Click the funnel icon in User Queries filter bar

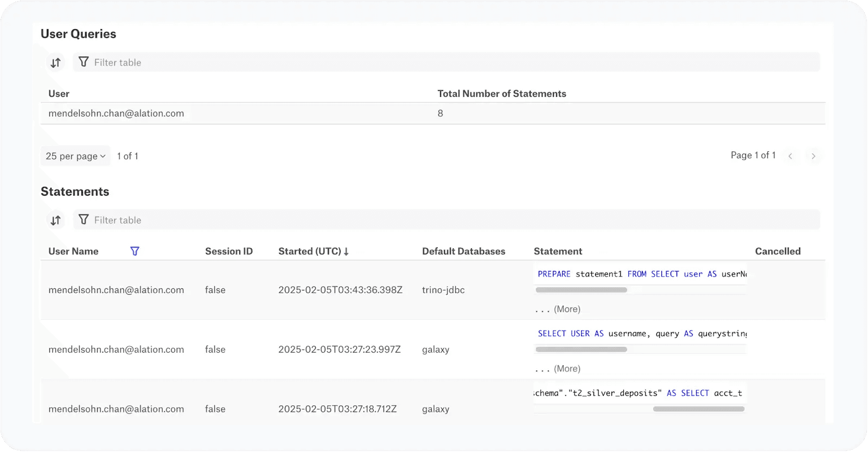point(84,62)
